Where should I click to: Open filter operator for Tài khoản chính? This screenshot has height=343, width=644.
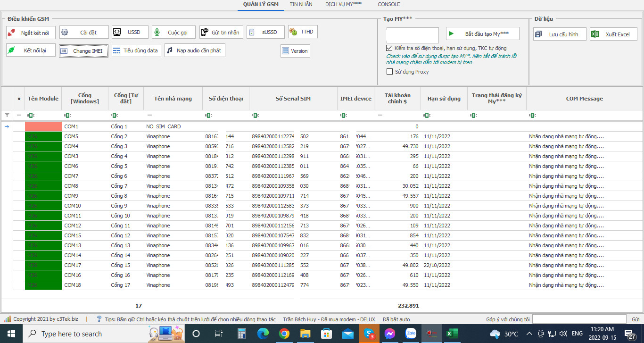tap(380, 115)
